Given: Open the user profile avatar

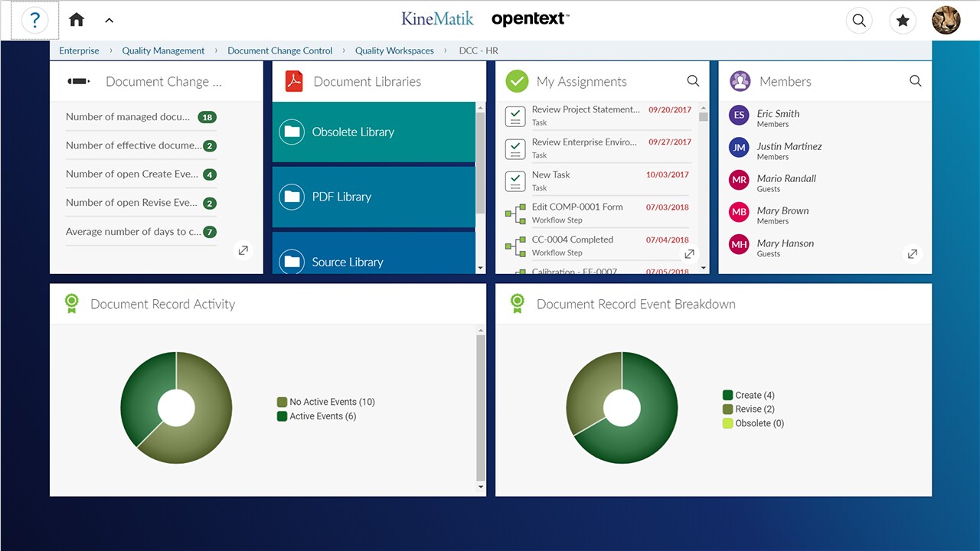Looking at the screenshot, I should pyautogui.click(x=946, y=21).
